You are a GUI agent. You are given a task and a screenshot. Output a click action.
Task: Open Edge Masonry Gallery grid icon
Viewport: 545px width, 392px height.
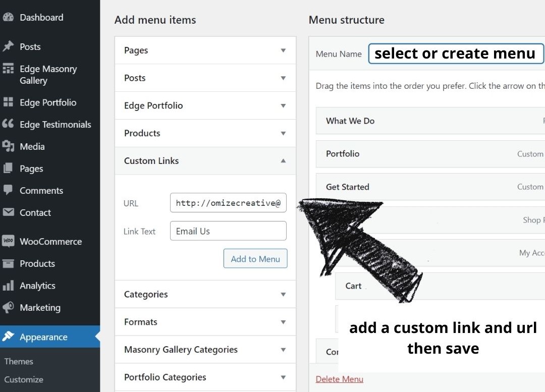pyautogui.click(x=9, y=69)
